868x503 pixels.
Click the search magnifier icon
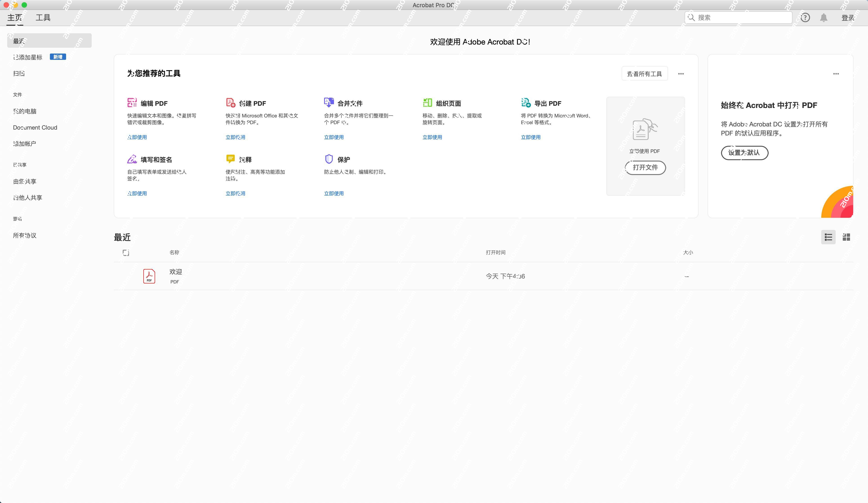pyautogui.click(x=691, y=17)
